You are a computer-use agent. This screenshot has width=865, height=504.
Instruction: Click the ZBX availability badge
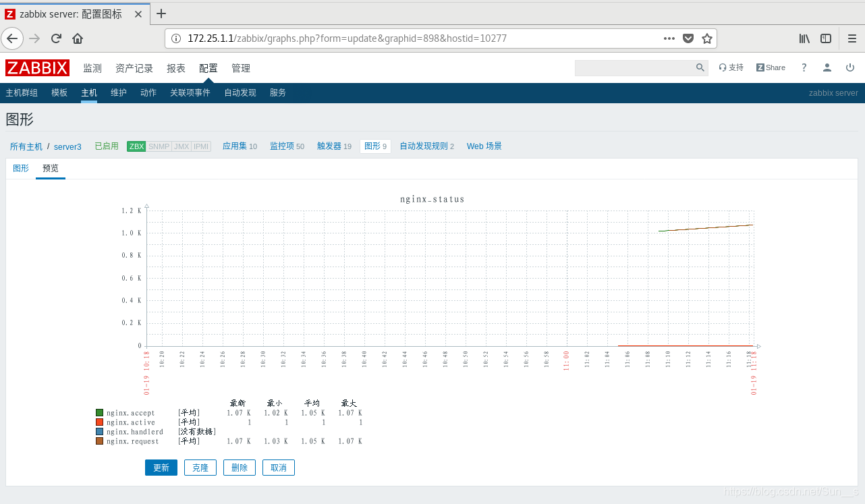click(x=136, y=146)
